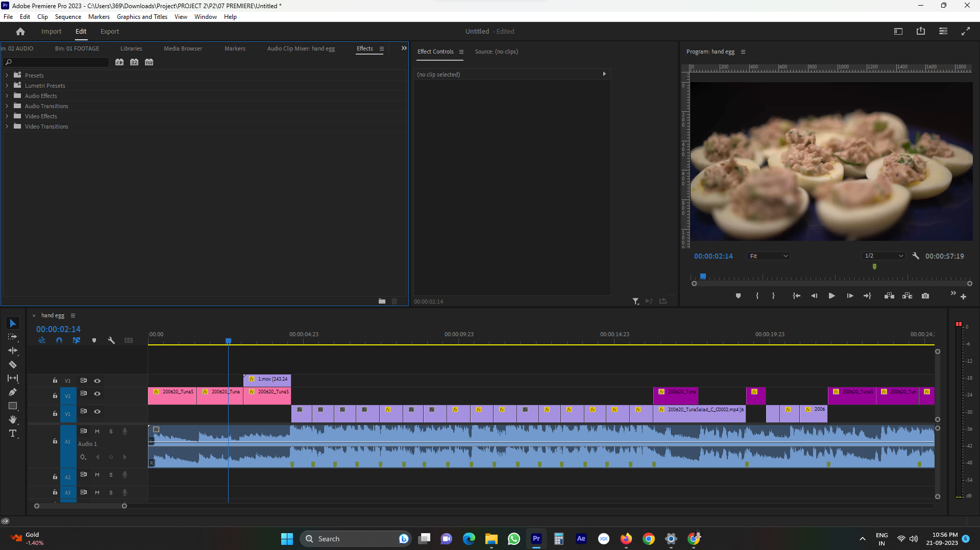The width and height of the screenshot is (980, 550).
Task: Switch to Audio Clip Mixer tab
Action: point(301,48)
